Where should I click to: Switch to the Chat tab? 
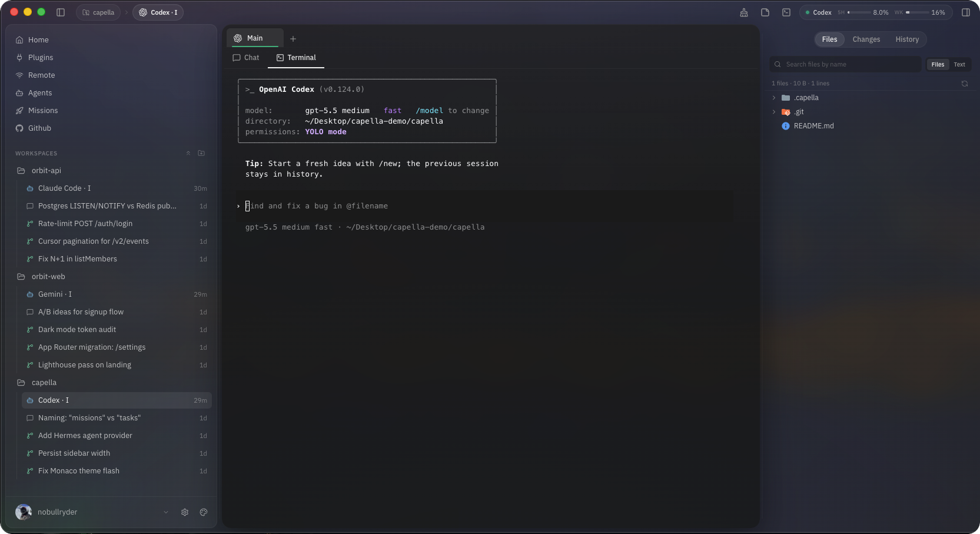246,58
